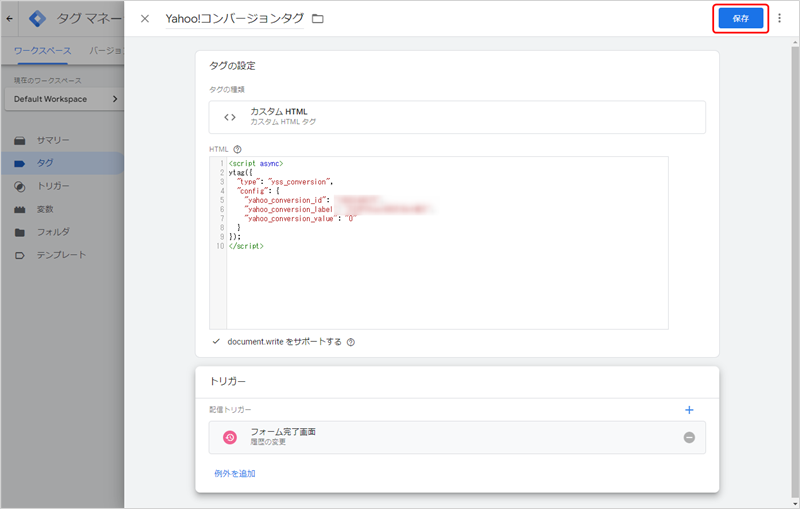The image size is (800, 509).
Task: Click the </script> closing line in editor
Action: [246, 246]
